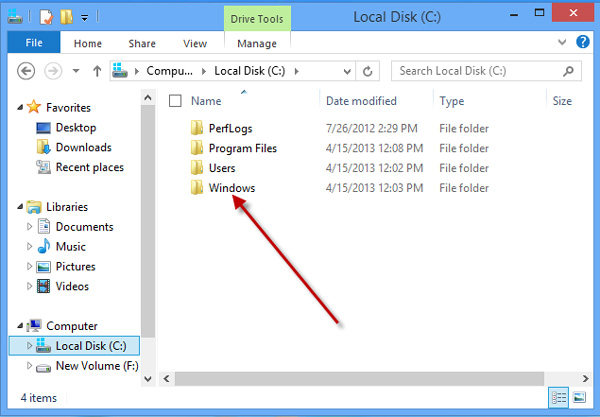The image size is (600, 417).
Task: Open Recent places in Favorites
Action: point(90,167)
